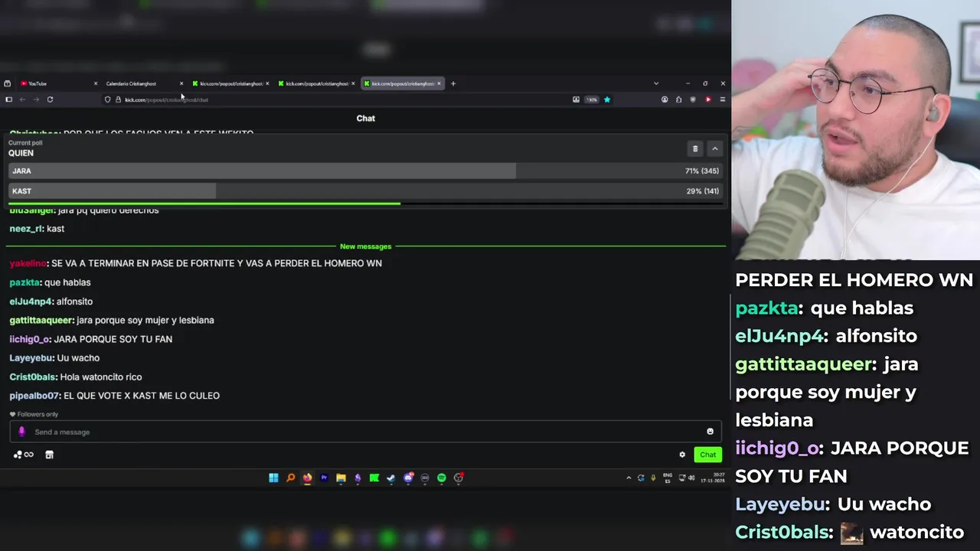980x551 pixels.
Task: Jump to New messages divider
Action: point(365,246)
